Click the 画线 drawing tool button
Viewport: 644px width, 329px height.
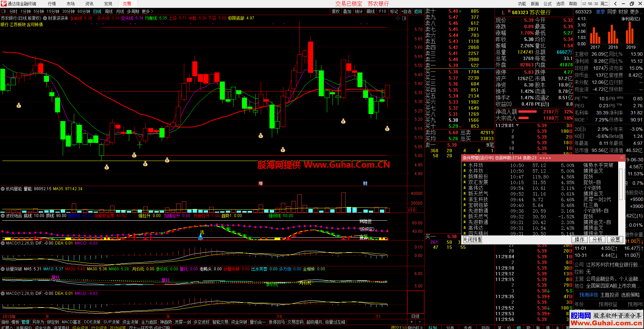(x=370, y=11)
